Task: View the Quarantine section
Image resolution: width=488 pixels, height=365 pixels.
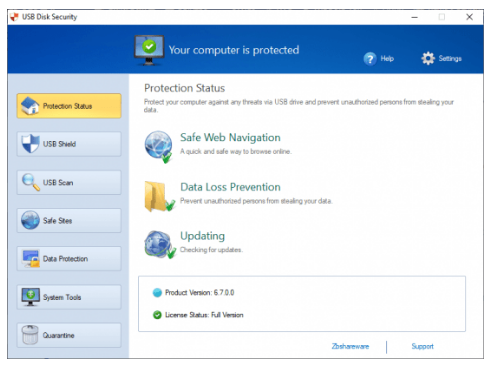Action: tap(69, 335)
